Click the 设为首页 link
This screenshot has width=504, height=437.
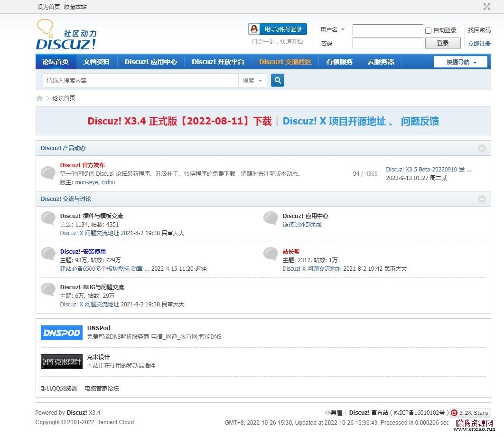click(x=48, y=7)
